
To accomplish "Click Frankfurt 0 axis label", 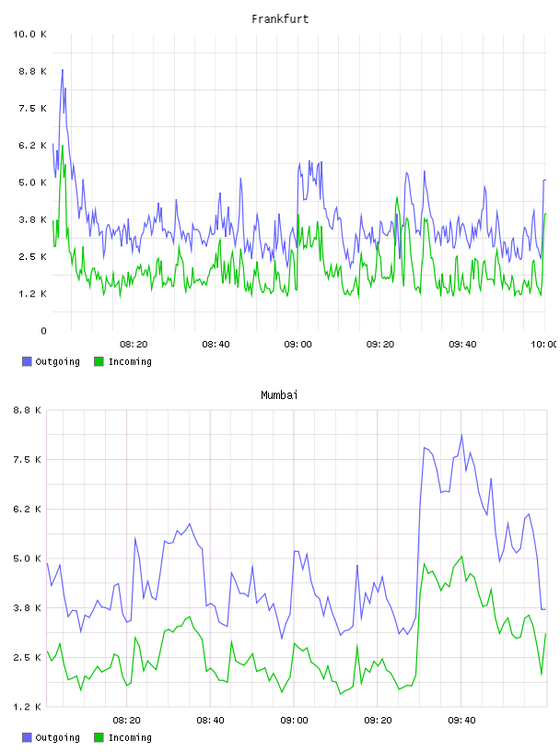I will [43, 331].
